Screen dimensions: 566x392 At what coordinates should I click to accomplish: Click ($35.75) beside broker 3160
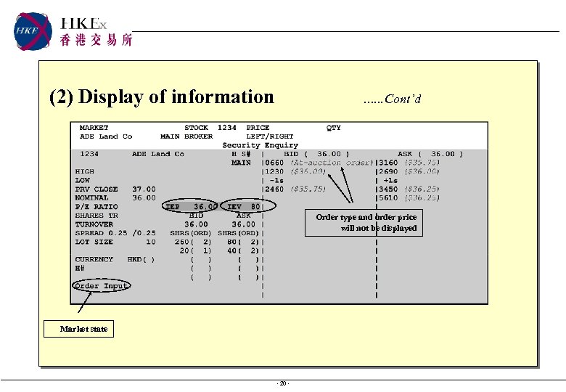[x=422, y=163]
